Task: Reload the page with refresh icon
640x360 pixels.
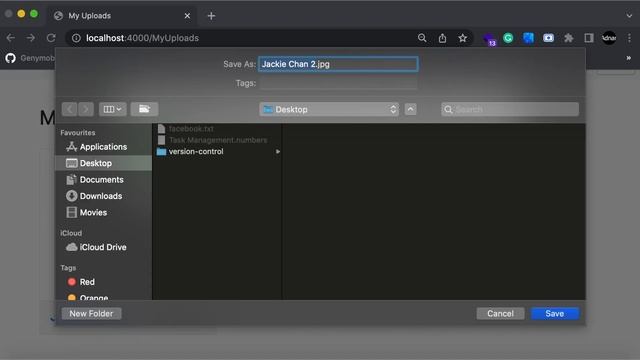Action: tap(51, 38)
